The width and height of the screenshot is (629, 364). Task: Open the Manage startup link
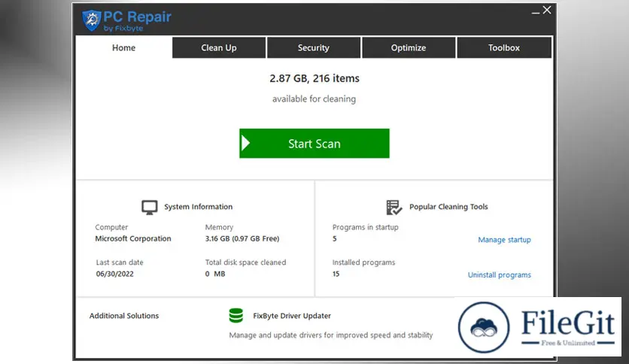[504, 240]
